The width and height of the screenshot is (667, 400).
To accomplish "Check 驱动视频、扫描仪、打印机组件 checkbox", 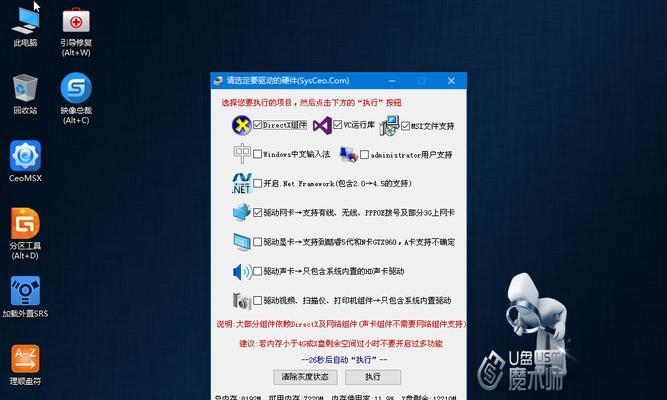I will (257, 300).
